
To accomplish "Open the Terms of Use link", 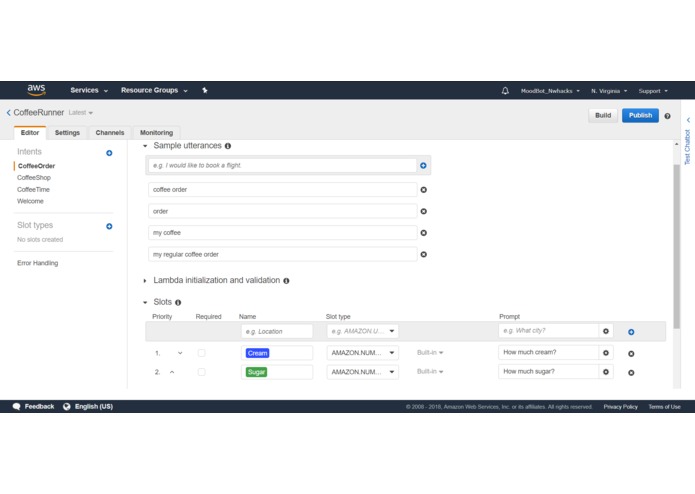I will (664, 407).
